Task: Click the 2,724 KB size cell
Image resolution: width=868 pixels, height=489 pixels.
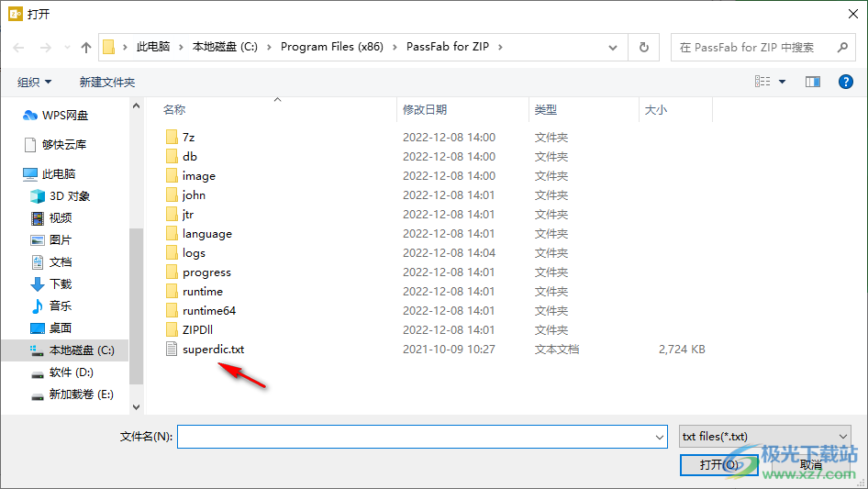Action: coord(682,350)
